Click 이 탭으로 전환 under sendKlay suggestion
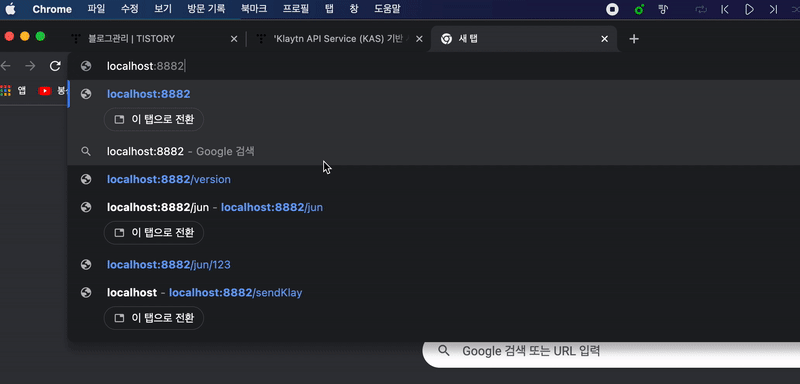The height and width of the screenshot is (384, 800). point(154,318)
